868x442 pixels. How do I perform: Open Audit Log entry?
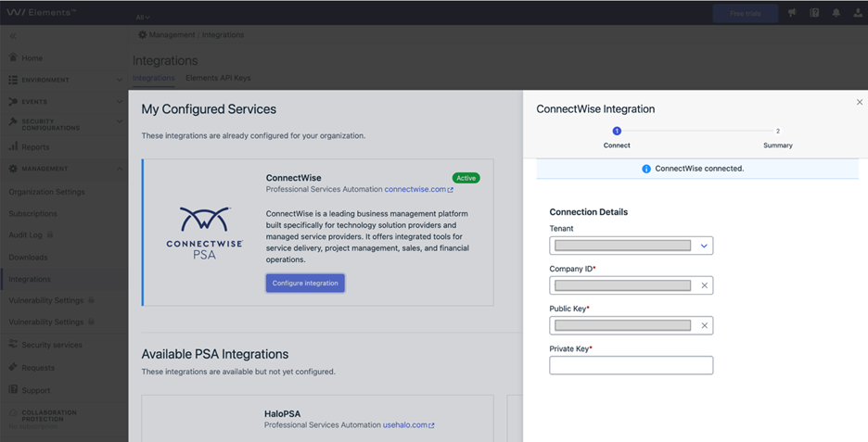tap(25, 235)
